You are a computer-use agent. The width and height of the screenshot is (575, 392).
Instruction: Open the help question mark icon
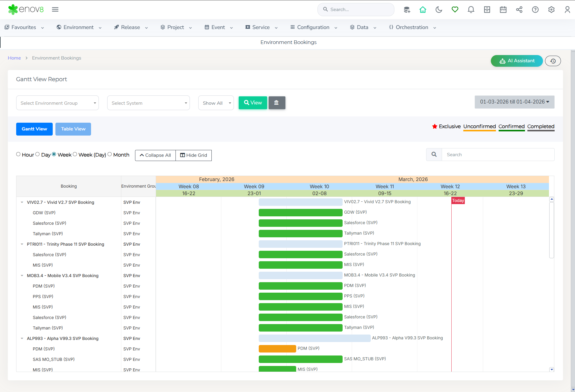click(535, 10)
